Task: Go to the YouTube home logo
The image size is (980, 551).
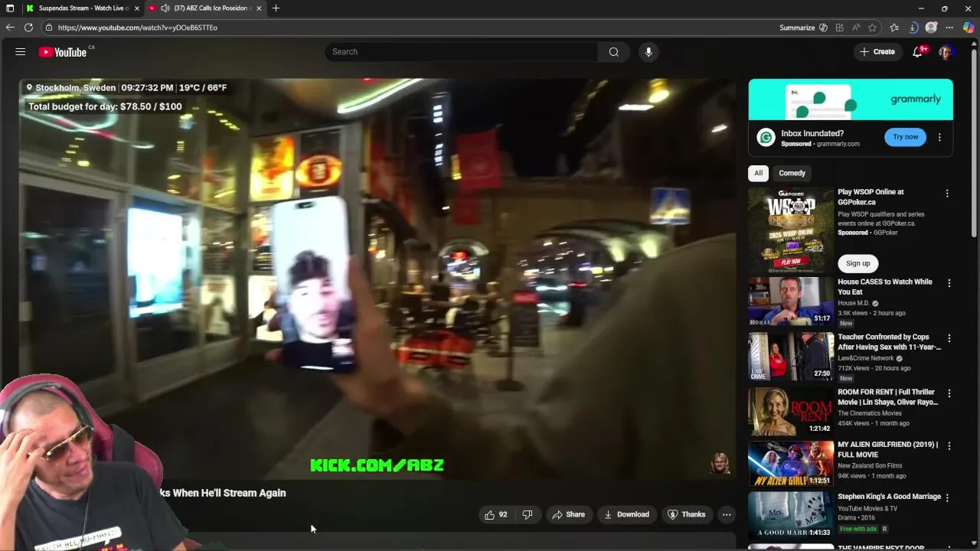Action: click(63, 52)
